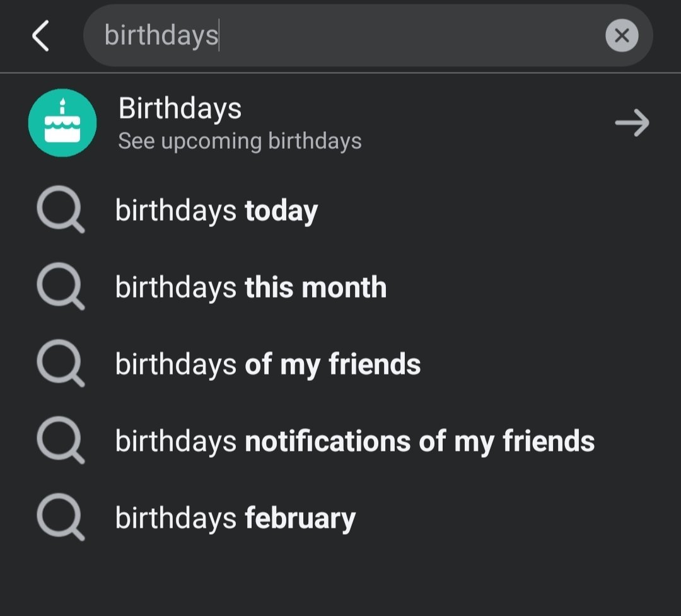Tap the bold word "february"
Screen dimensions: 681x616
point(300,519)
